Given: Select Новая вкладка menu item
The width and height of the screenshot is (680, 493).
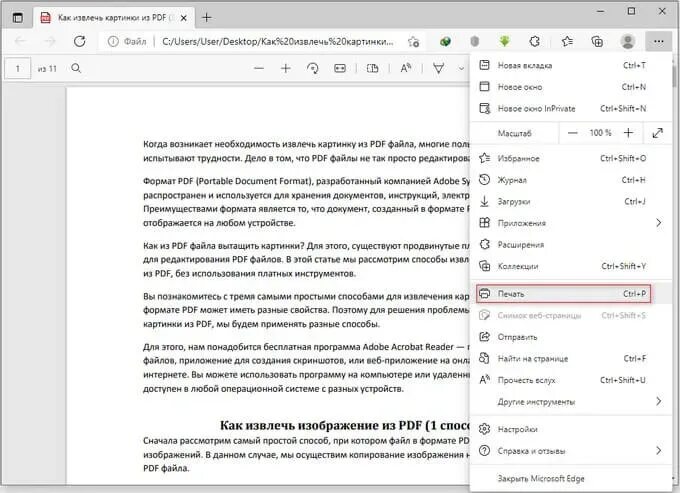Looking at the screenshot, I should (x=570, y=65).
